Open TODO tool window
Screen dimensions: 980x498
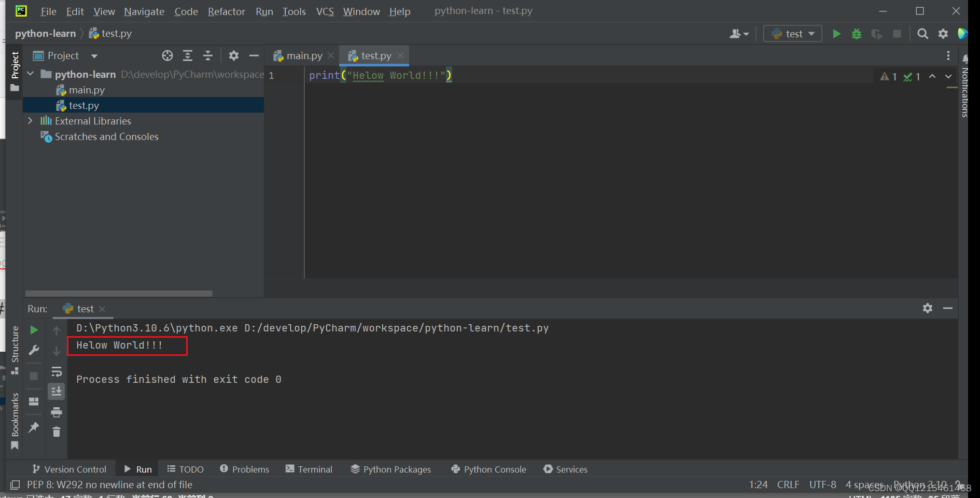click(186, 469)
